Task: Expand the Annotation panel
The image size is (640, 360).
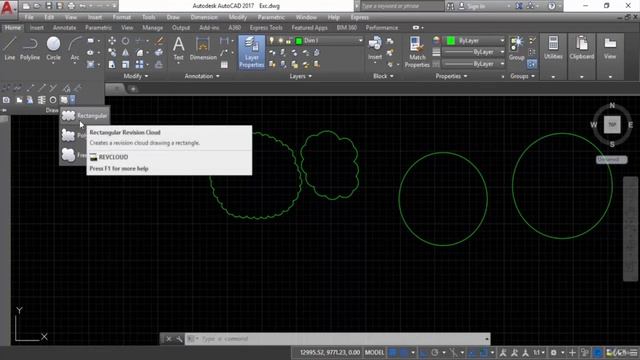Action: click(202, 76)
